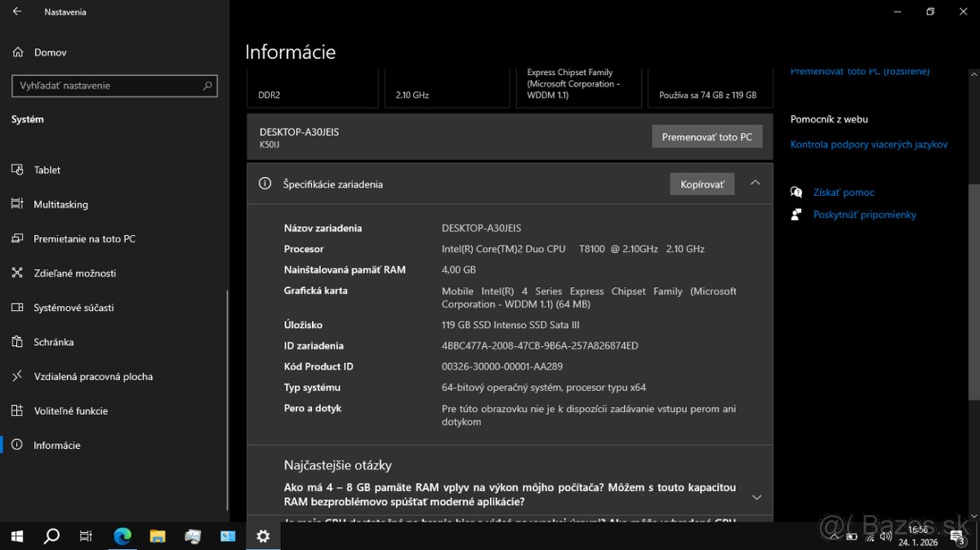This screenshot has width=980, height=550.
Task: Click the Windows Start button
Action: click(x=16, y=536)
